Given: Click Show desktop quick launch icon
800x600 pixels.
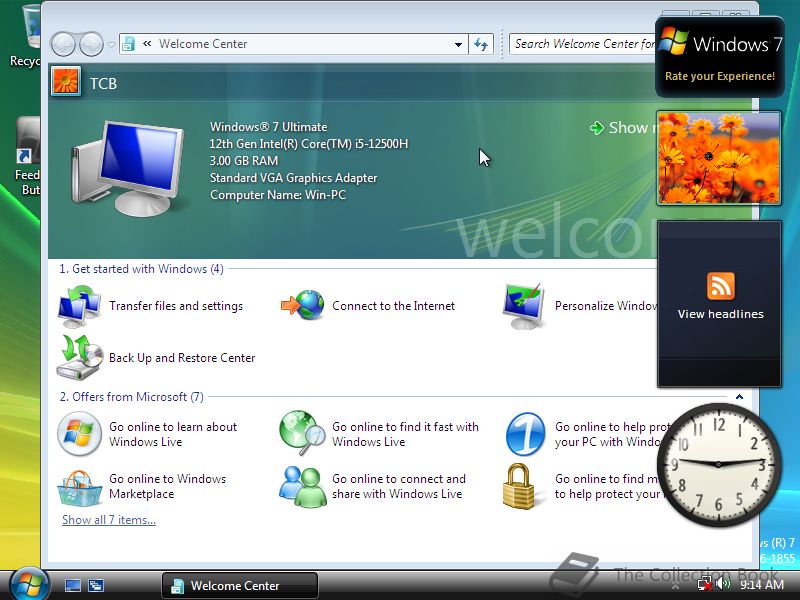Looking at the screenshot, I should [x=72, y=585].
